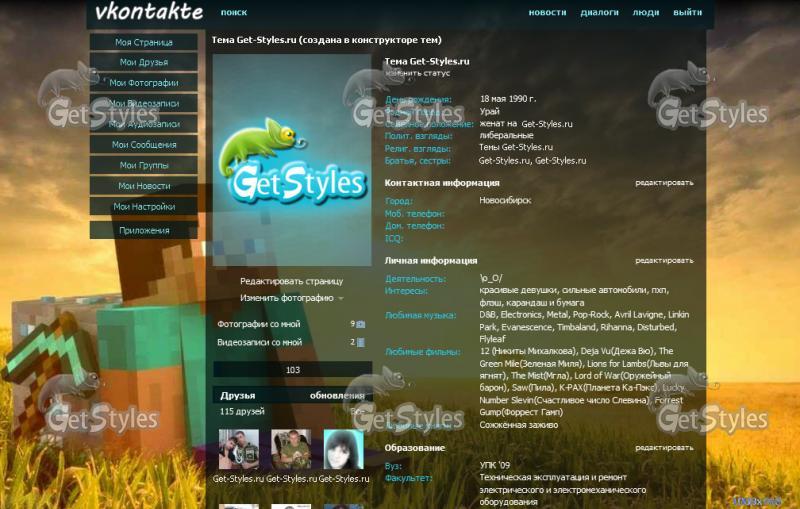Edit Контактная информация via редактировать link

[x=664, y=183]
